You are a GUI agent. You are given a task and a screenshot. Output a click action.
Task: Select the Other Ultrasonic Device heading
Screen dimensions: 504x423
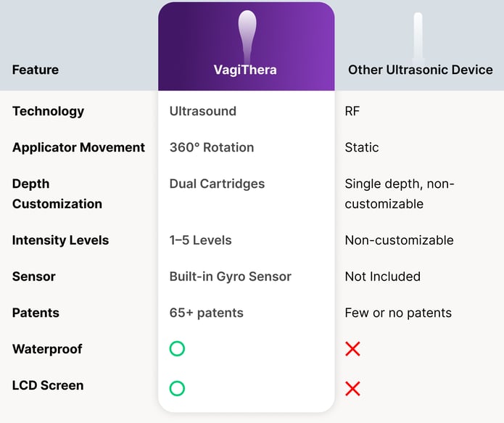[421, 70]
